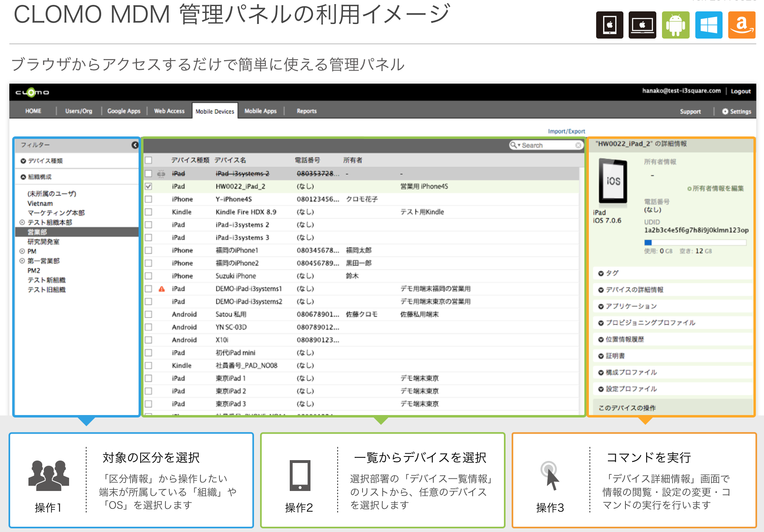
Task: Enable the select-all checkbox in the header
Action: pos(149,160)
